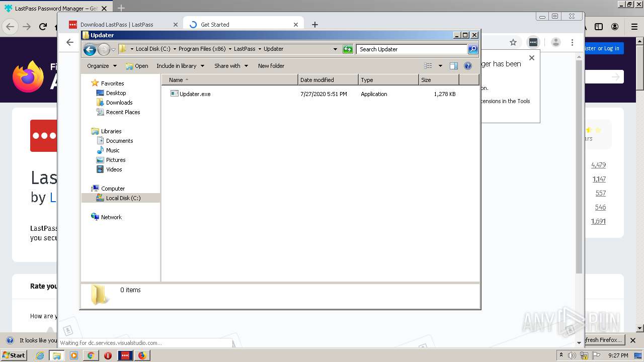This screenshot has height=362, width=644.
Task: Close the Get Started tab
Action: (296, 25)
